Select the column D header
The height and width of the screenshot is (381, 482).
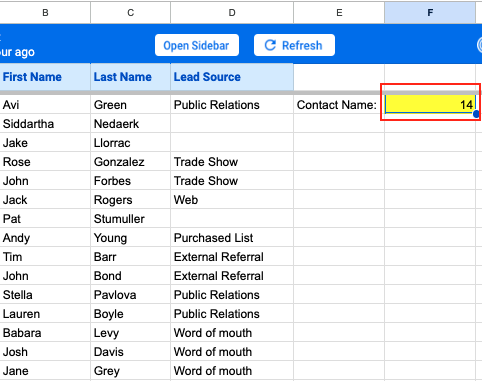(x=232, y=13)
